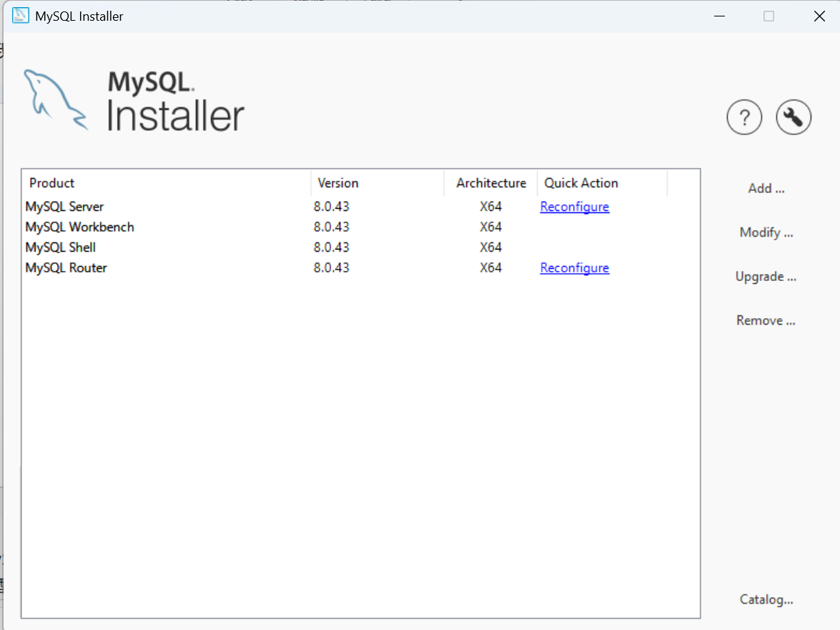Minimize the MySQL Installer window

point(719,16)
